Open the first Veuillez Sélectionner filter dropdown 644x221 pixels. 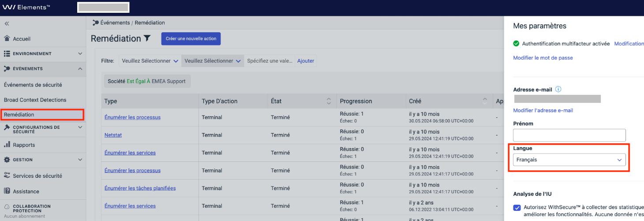[150, 61]
